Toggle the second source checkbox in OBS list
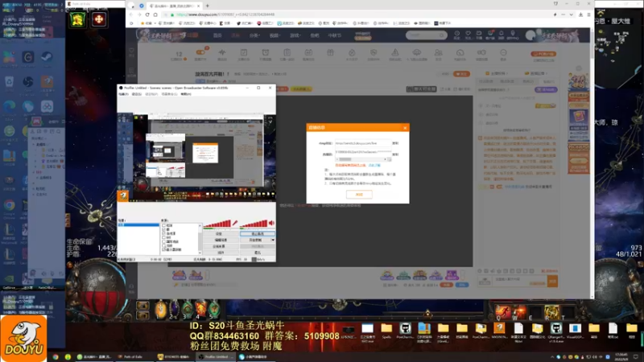This screenshot has height=362, width=644. point(164,229)
